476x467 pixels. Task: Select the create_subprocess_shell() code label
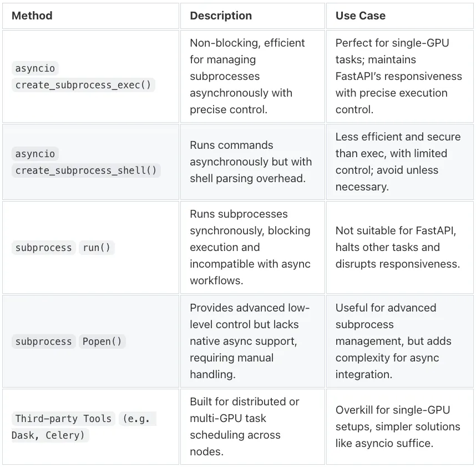[x=86, y=170]
